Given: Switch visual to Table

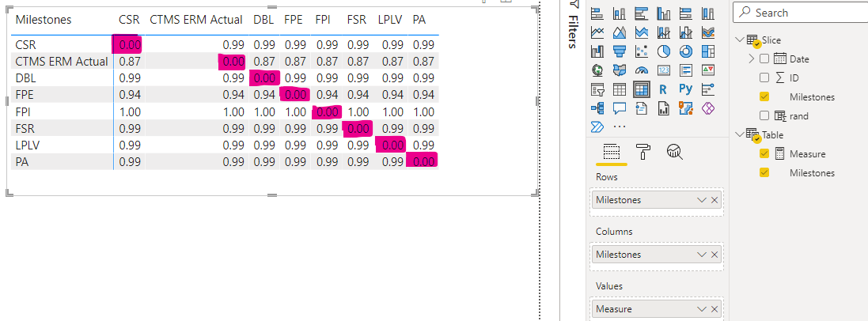Looking at the screenshot, I should click(620, 89).
